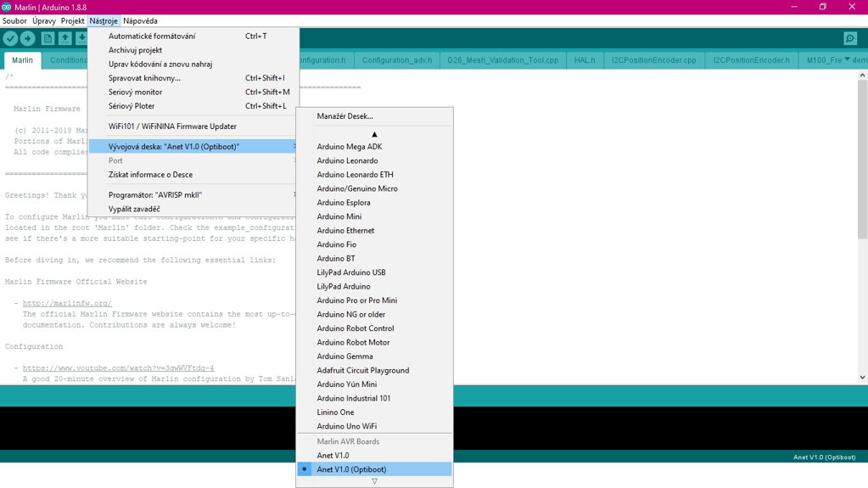Select Arduino Mini board
This screenshot has height=488, width=868.
tap(374, 216)
